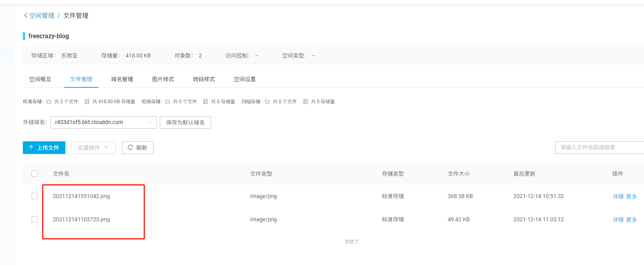The image size is (644, 265).
Task: Click the storage icon in 归档存储 section
Action: (x=305, y=102)
